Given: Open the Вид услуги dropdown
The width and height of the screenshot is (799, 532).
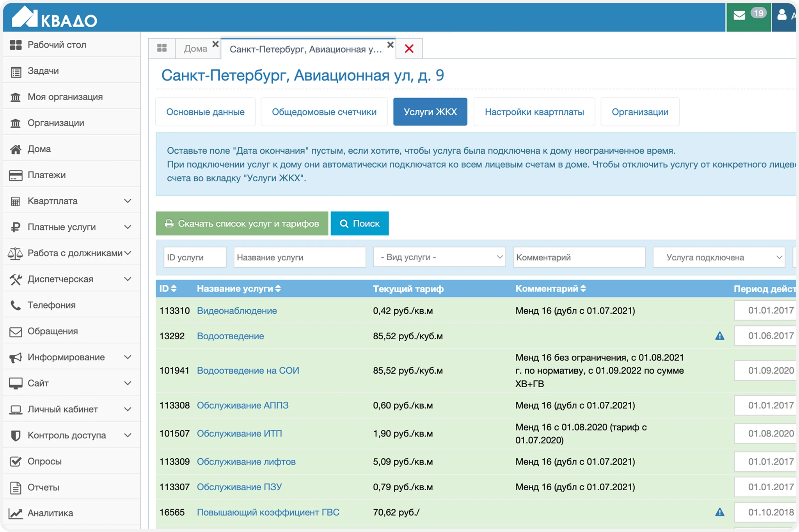Looking at the screenshot, I should tap(439, 257).
